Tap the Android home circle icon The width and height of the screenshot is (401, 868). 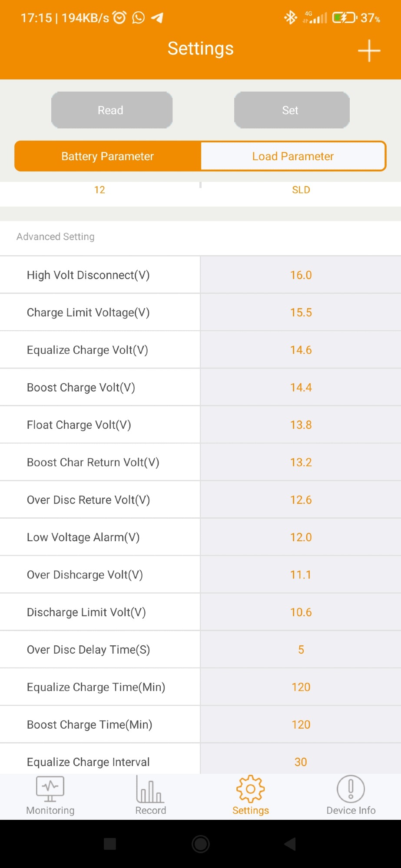pyautogui.click(x=201, y=844)
